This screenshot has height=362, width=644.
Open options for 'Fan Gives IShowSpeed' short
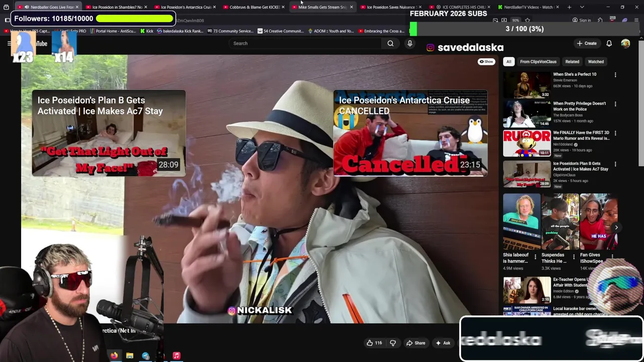[x=612, y=256]
